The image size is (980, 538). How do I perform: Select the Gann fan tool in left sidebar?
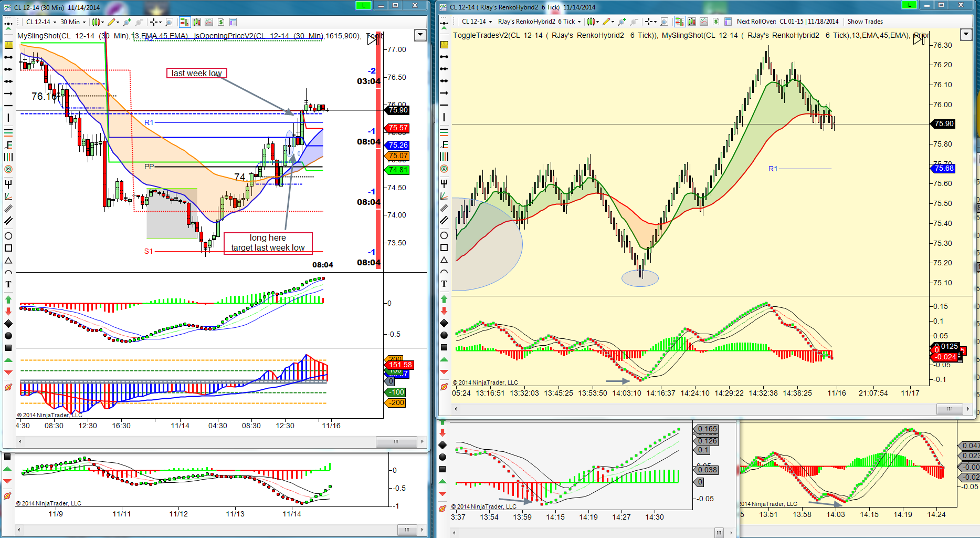pos(8,196)
